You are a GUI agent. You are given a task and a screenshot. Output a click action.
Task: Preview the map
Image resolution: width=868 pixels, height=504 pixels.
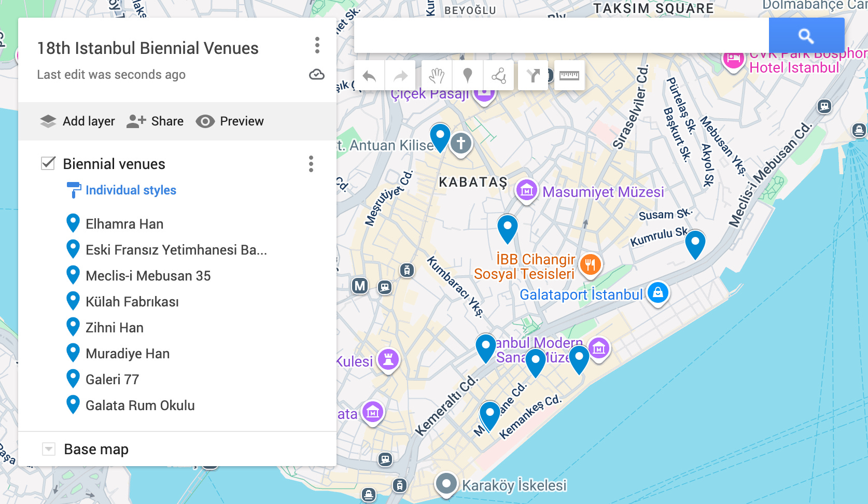pyautogui.click(x=230, y=121)
